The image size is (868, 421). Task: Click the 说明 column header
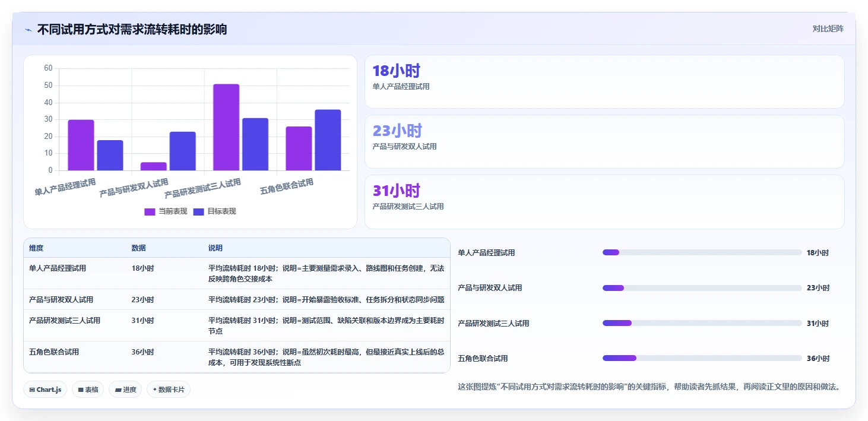pyautogui.click(x=215, y=248)
